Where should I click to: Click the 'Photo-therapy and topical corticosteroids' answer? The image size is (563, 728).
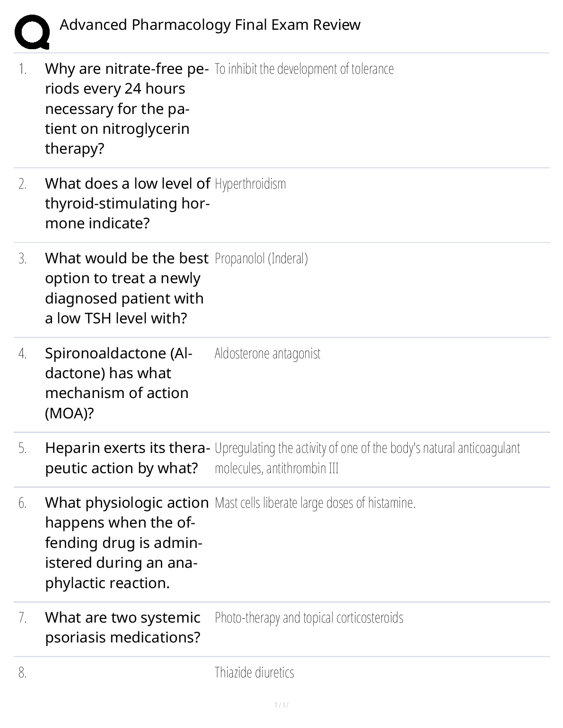309,618
